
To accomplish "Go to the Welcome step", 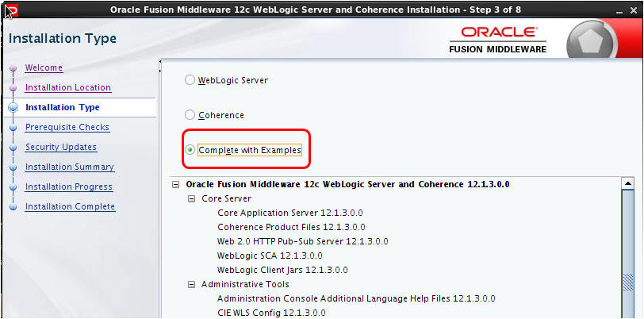I will click(x=44, y=67).
